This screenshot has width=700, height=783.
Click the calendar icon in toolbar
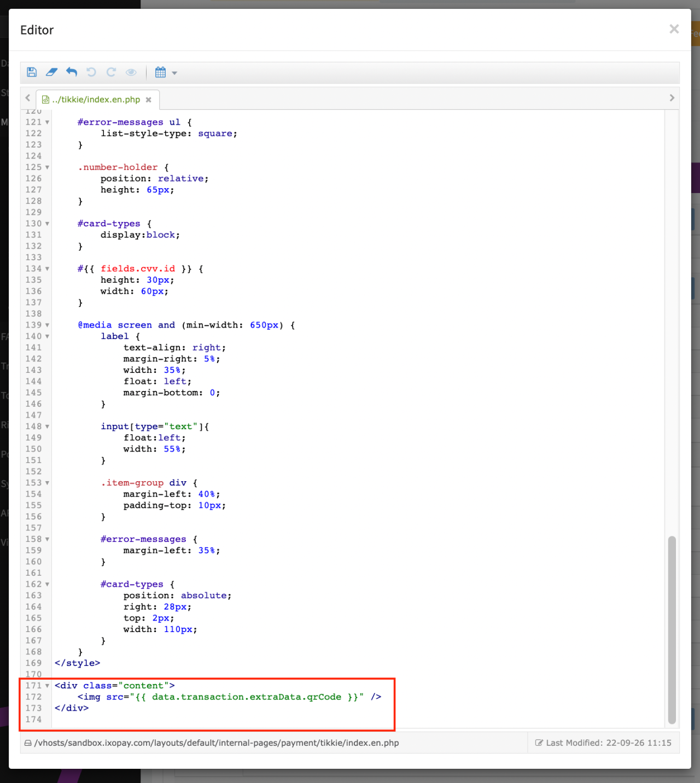click(160, 72)
